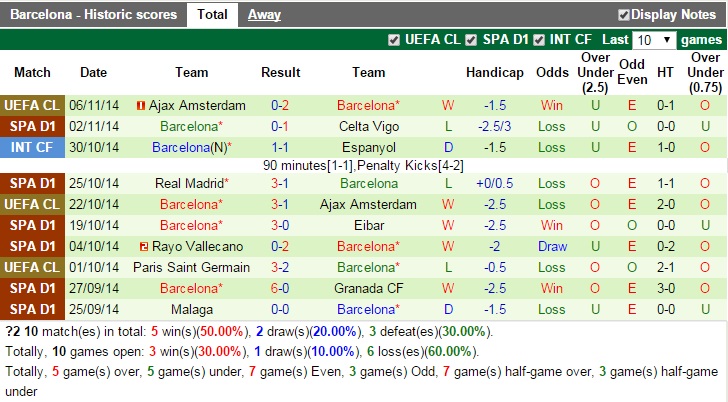Click the blue INT CF league badge
Image resolution: width=728 pixels, height=402 pixels.
pos(32,147)
